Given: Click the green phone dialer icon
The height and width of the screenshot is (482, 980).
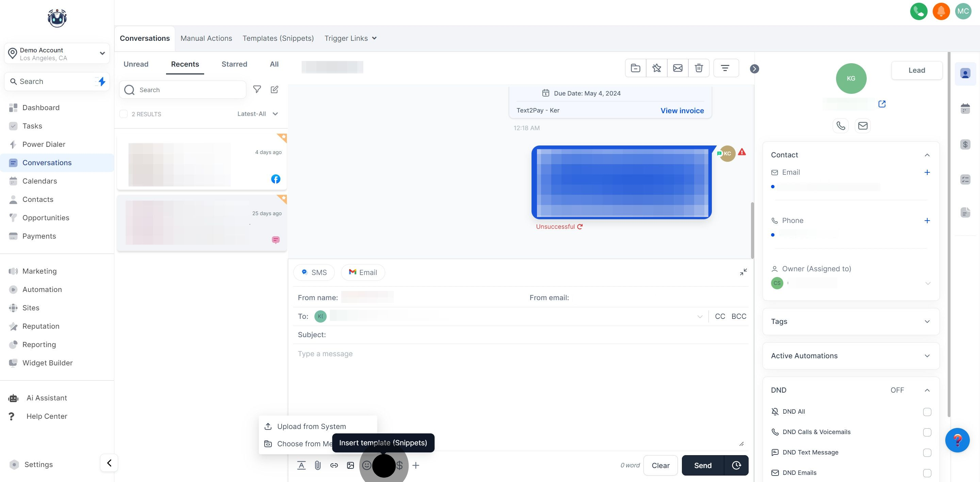Looking at the screenshot, I should [918, 11].
